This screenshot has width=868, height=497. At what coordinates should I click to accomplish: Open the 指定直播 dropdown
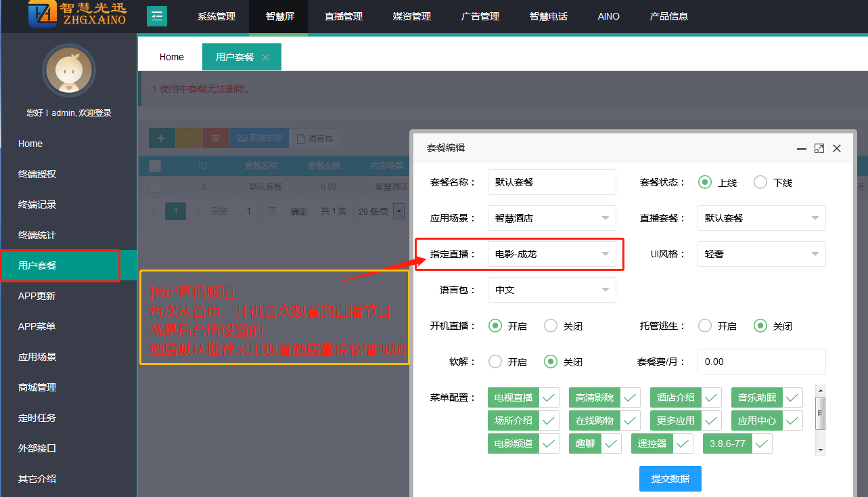551,254
